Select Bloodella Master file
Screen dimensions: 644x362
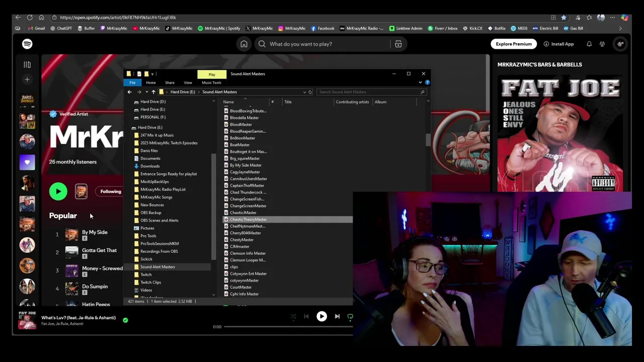244,118
